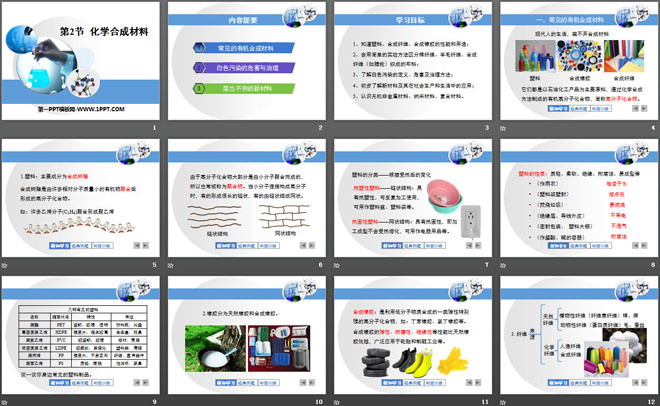The height and width of the screenshot is (406, 660).
Task: Click previous arrow button on slide 12
Action: click(x=636, y=382)
